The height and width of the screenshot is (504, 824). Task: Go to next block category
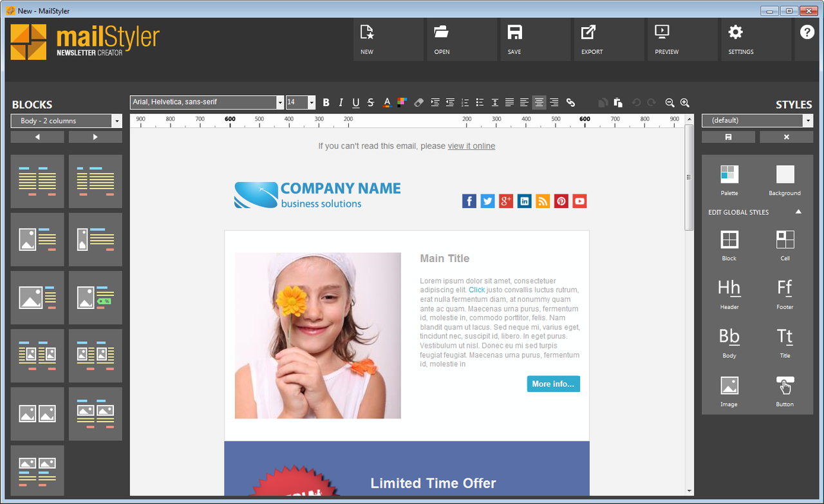tap(95, 137)
